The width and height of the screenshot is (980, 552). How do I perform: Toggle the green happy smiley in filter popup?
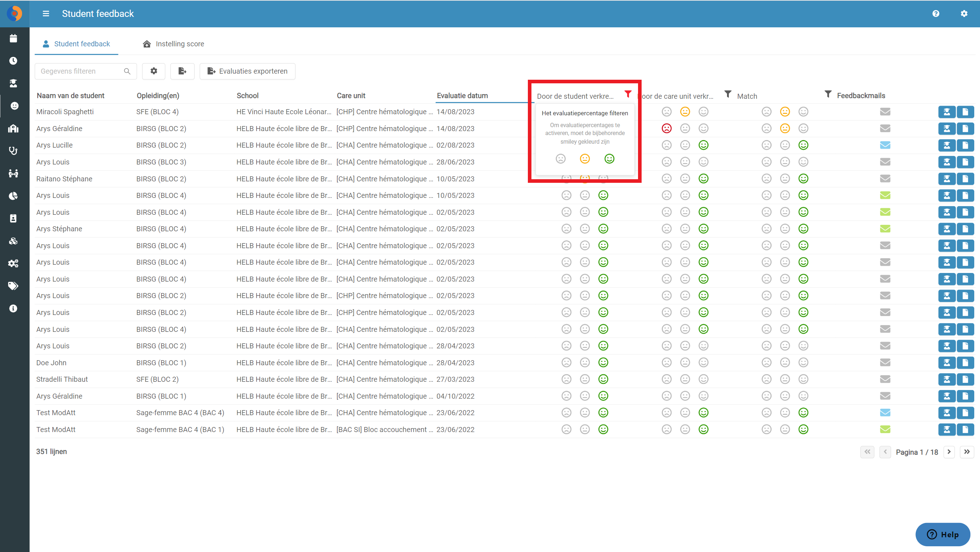[609, 159]
